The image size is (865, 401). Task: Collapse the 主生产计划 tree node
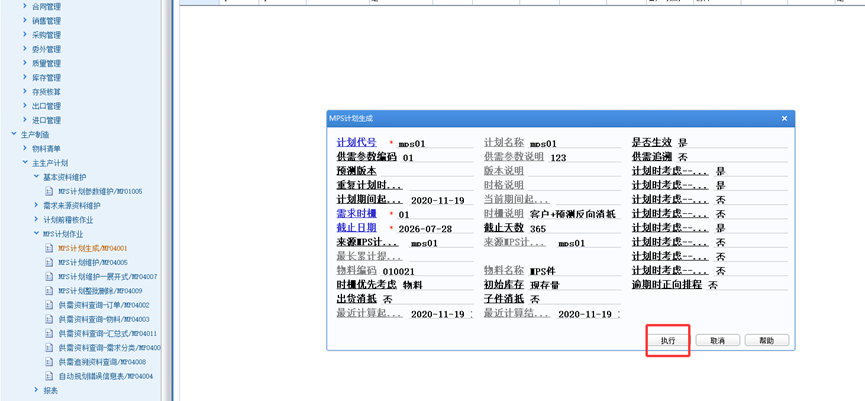25,163
